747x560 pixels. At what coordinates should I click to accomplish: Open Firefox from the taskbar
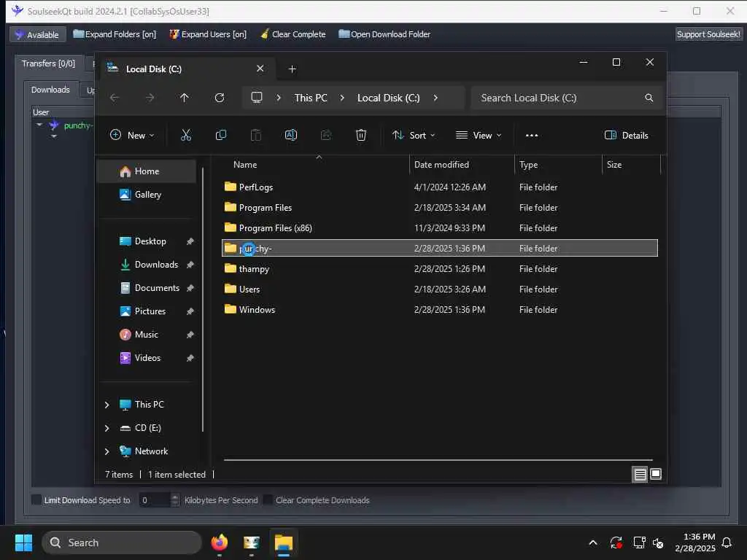[x=219, y=542]
